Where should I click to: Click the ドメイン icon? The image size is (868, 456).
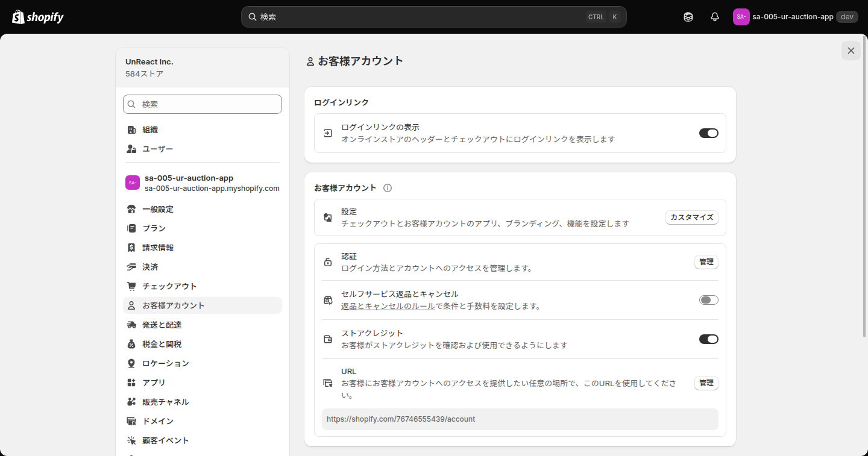tap(131, 421)
